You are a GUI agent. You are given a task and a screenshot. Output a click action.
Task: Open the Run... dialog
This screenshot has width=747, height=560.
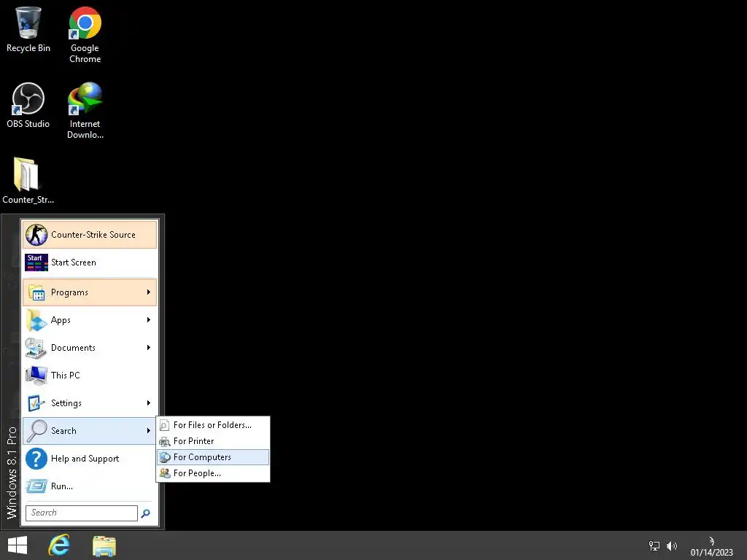(90, 486)
